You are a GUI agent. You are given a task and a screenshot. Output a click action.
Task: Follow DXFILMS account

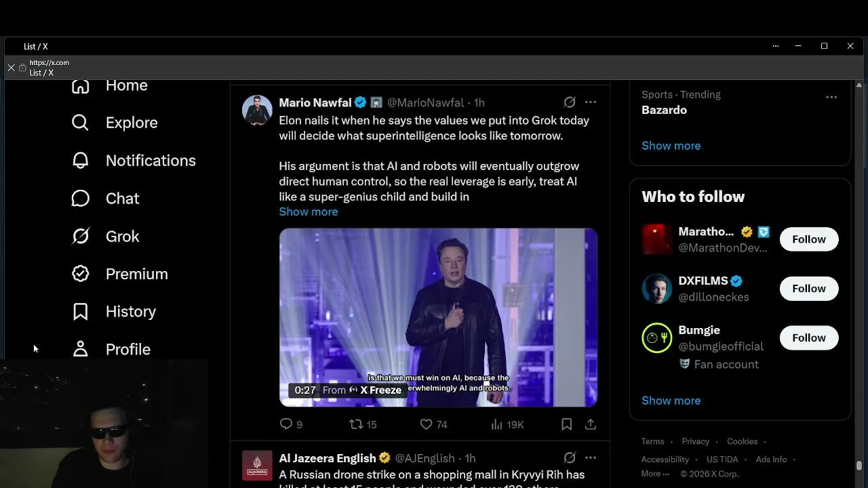[809, 289]
